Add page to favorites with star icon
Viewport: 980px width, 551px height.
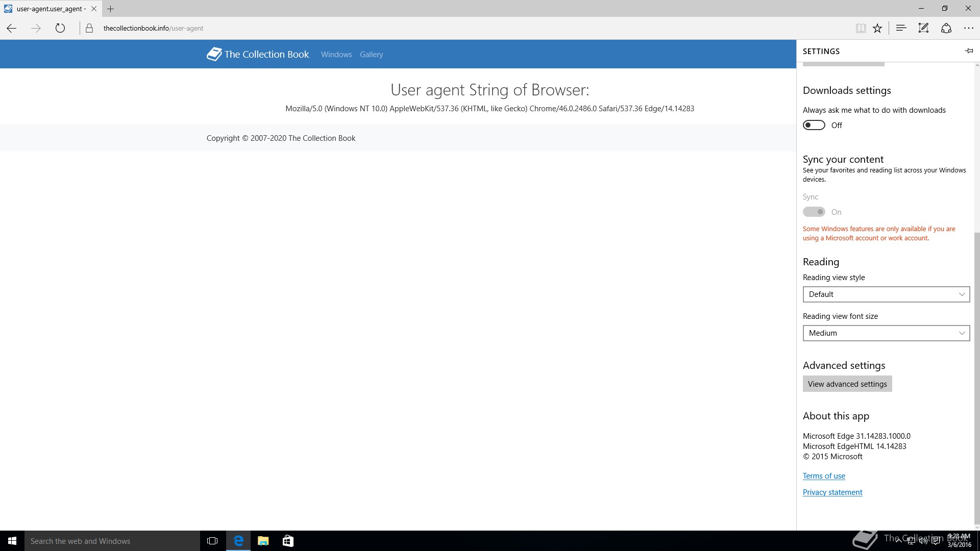(877, 28)
